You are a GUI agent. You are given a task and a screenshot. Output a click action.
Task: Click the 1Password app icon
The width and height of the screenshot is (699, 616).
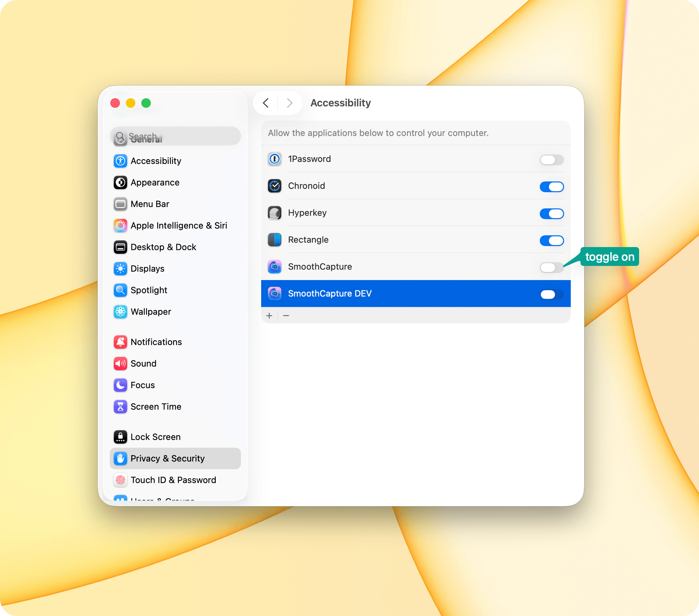pos(275,159)
